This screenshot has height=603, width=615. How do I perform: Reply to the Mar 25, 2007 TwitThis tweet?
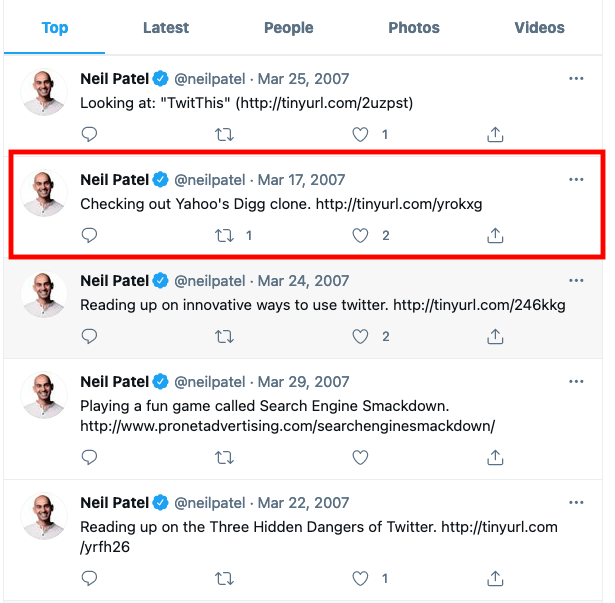point(89,135)
